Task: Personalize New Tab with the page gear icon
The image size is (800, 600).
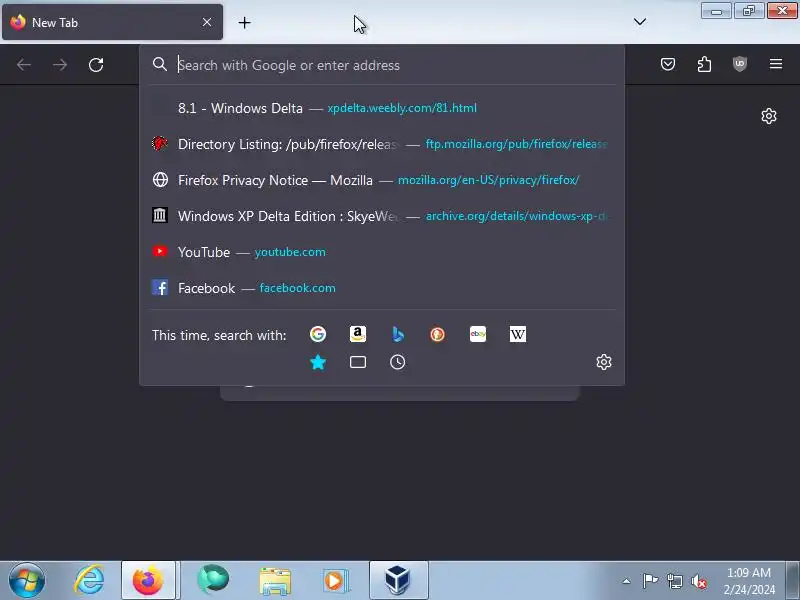Action: pyautogui.click(x=769, y=116)
